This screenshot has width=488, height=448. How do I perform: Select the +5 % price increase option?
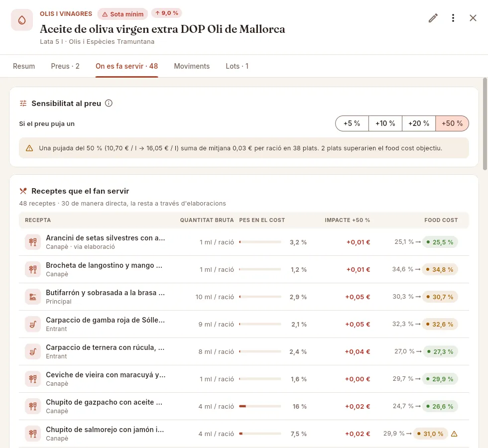pyautogui.click(x=352, y=123)
